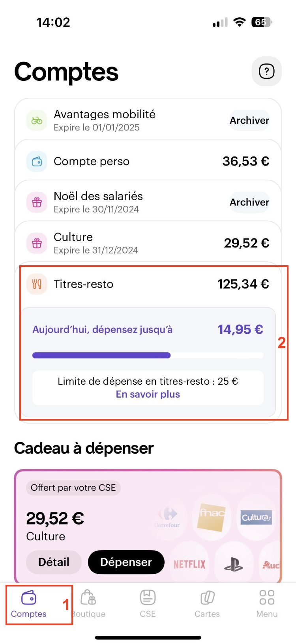The image size is (296, 644).
Task: Go to the Cartes tab
Action: coord(207,603)
